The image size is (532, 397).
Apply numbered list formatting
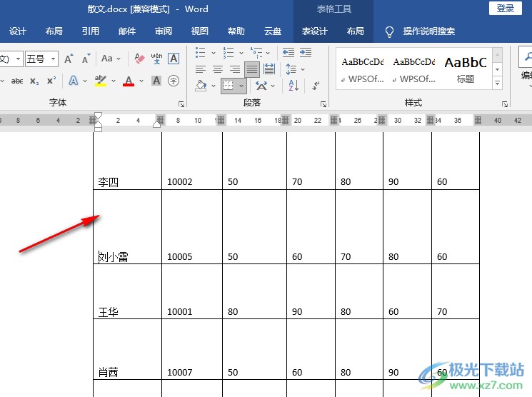pyautogui.click(x=228, y=53)
